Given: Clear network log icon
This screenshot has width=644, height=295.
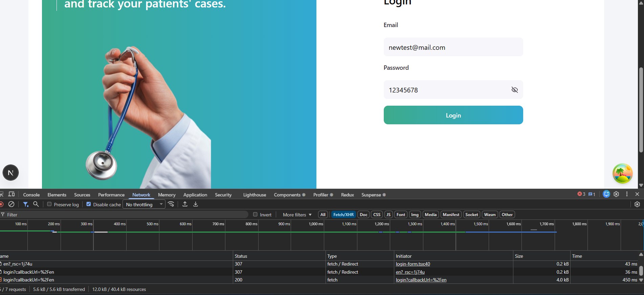Looking at the screenshot, I should pos(11,204).
